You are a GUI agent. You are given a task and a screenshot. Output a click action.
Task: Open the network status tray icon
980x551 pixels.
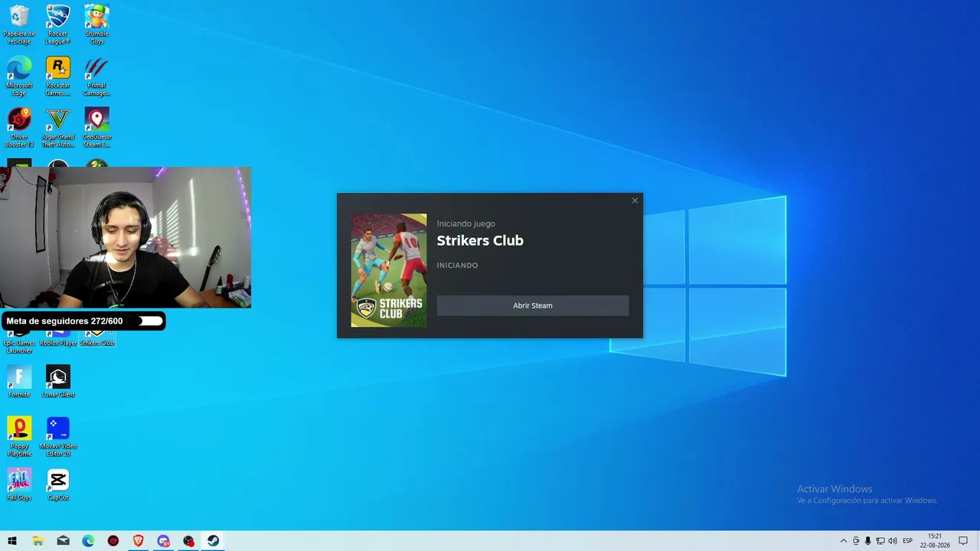[x=880, y=541]
